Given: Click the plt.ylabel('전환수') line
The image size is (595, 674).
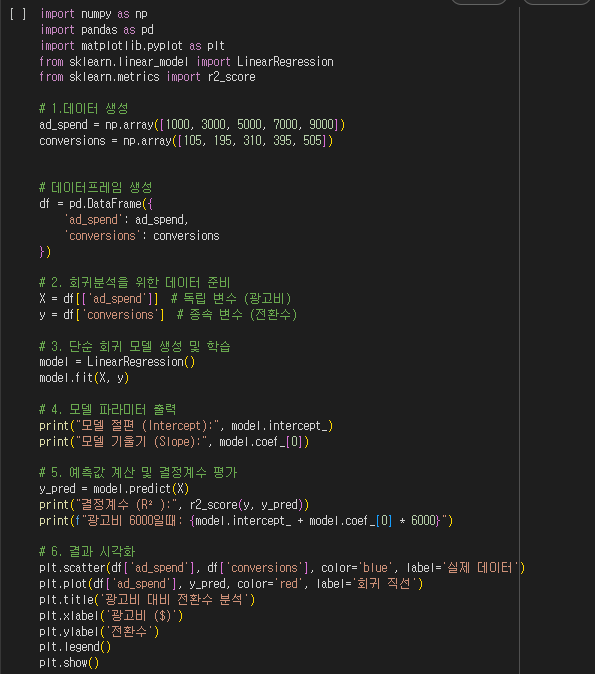Looking at the screenshot, I should pyautogui.click(x=99, y=632).
